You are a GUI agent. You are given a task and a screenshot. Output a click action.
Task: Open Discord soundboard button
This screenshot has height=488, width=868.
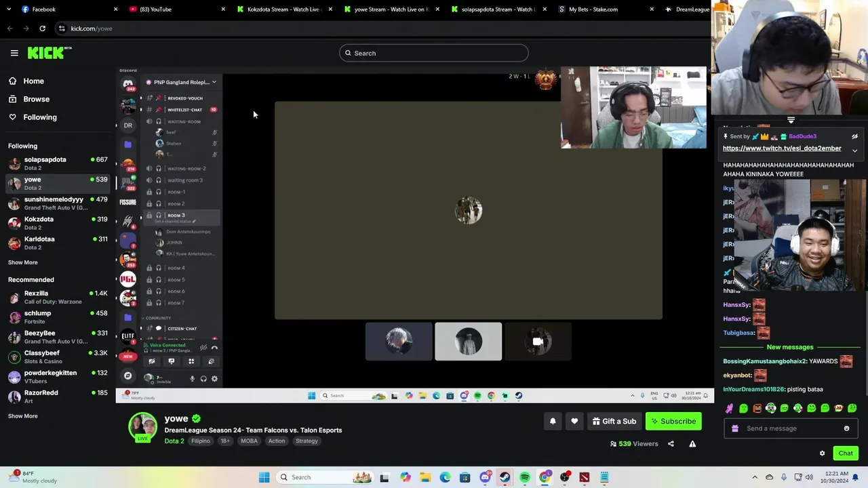(211, 362)
